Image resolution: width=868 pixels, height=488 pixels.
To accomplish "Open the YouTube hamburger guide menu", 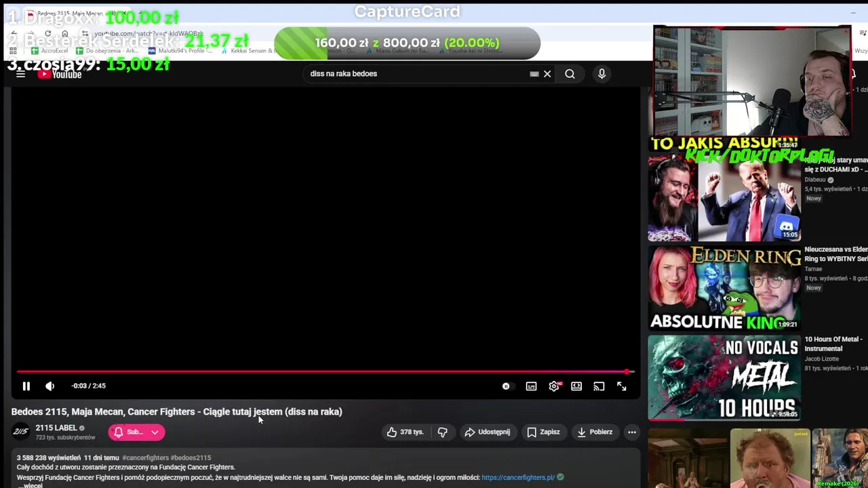I will (20, 74).
